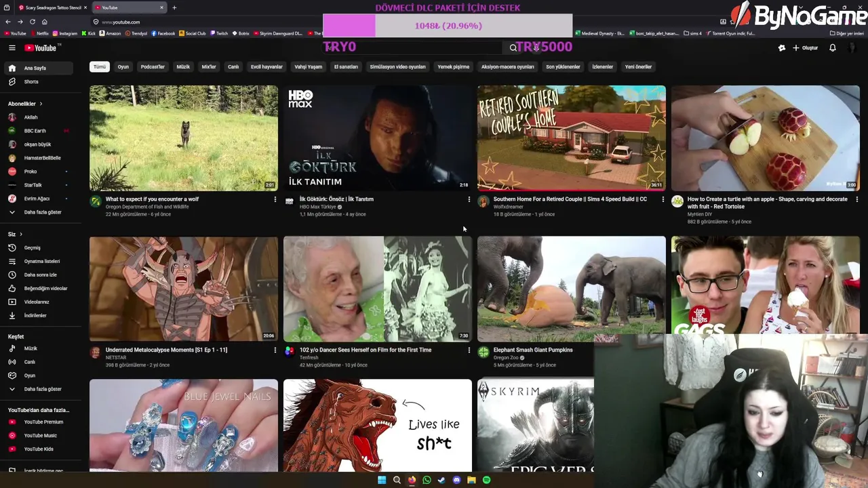Select the Canlı filter chip

coord(233,66)
